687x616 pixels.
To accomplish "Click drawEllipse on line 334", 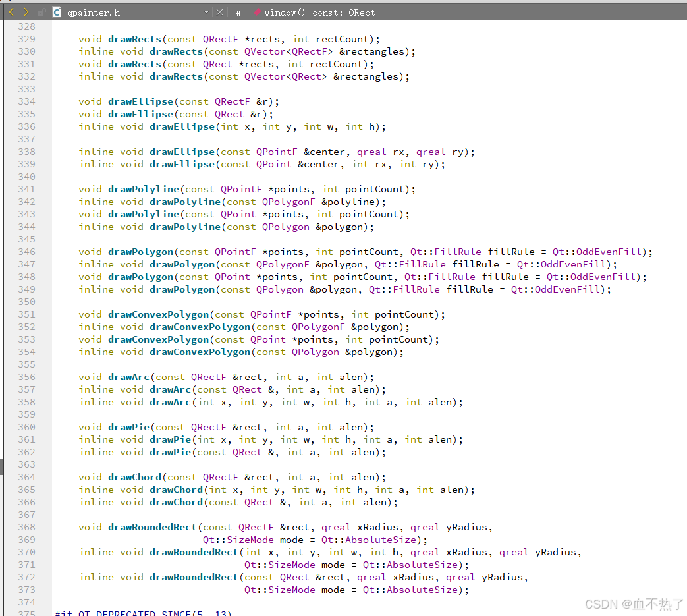I will click(x=141, y=101).
